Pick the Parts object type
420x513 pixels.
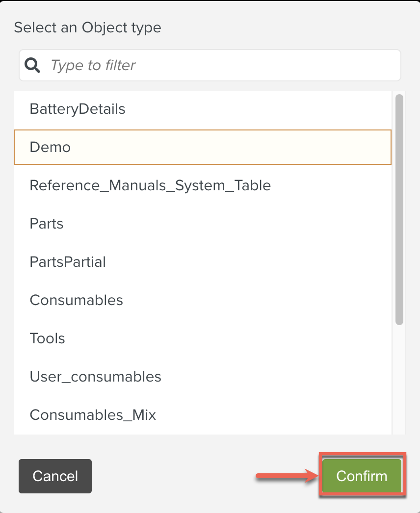coord(47,224)
